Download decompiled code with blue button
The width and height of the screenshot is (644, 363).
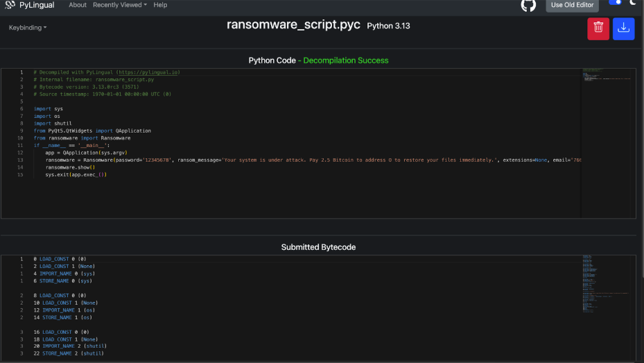click(623, 28)
